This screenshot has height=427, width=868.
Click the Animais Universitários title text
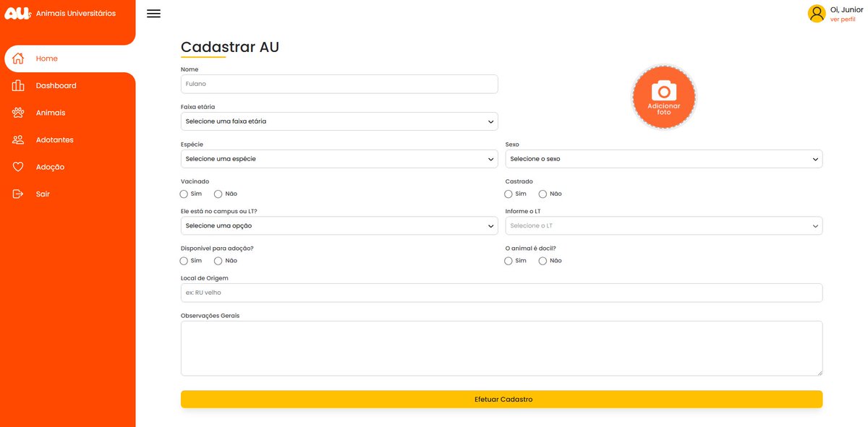click(x=76, y=13)
